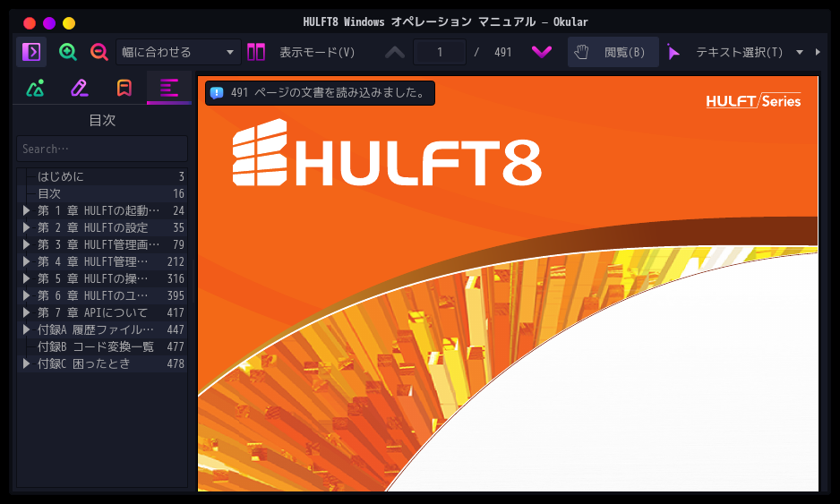Expand 第 1 章 HULFTの起動 chapter
Viewport: 840px width, 504px height.
coord(26,210)
